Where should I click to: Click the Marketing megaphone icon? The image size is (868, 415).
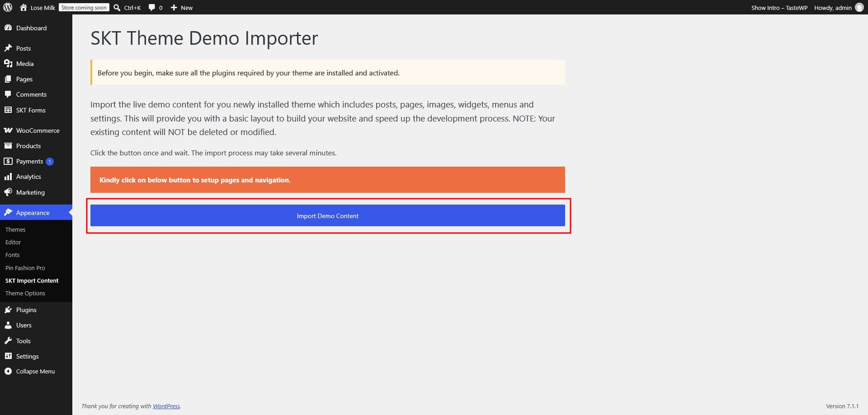pos(8,192)
